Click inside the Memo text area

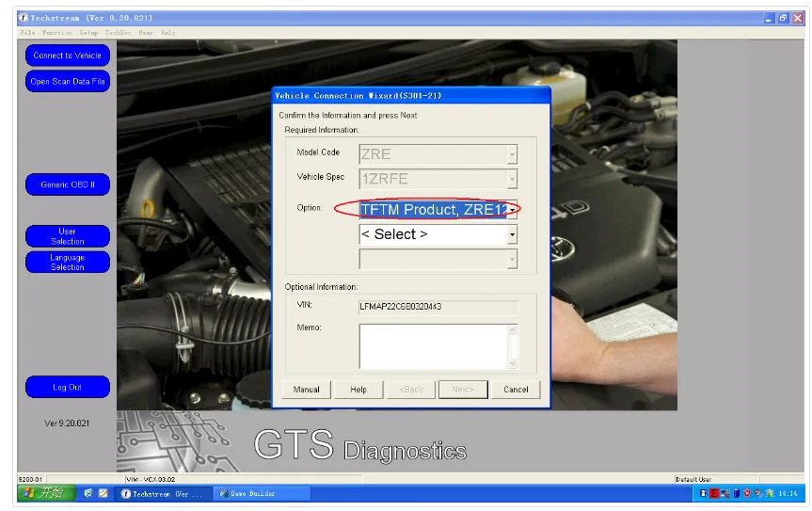pyautogui.click(x=434, y=346)
